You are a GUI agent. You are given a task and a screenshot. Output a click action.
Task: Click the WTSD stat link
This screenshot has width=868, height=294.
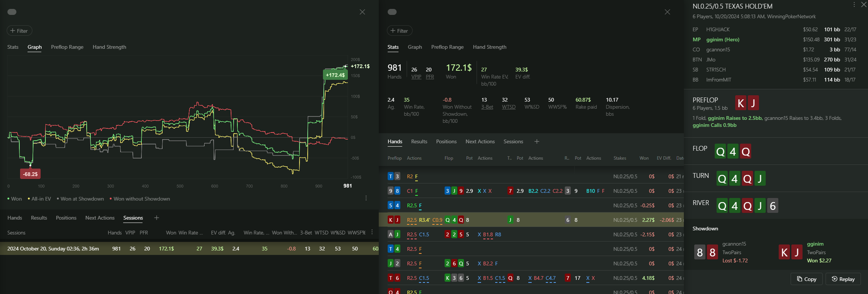point(509,107)
